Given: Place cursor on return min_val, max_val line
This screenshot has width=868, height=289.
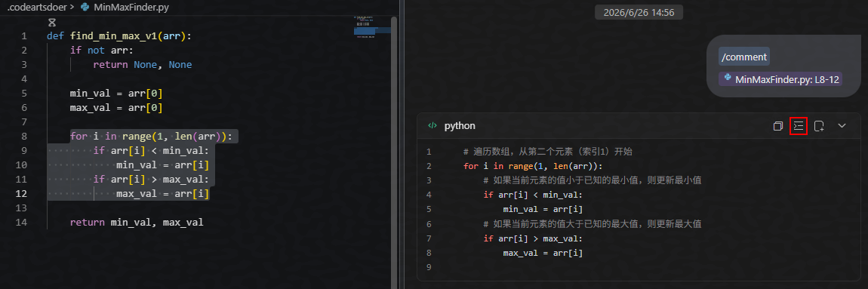Looking at the screenshot, I should 137,223.
